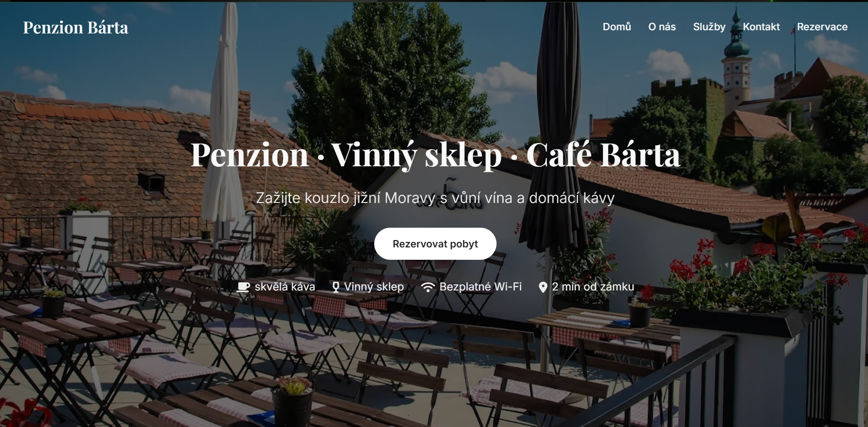Go to the O nás page
The height and width of the screenshot is (427, 868).
[x=662, y=27]
